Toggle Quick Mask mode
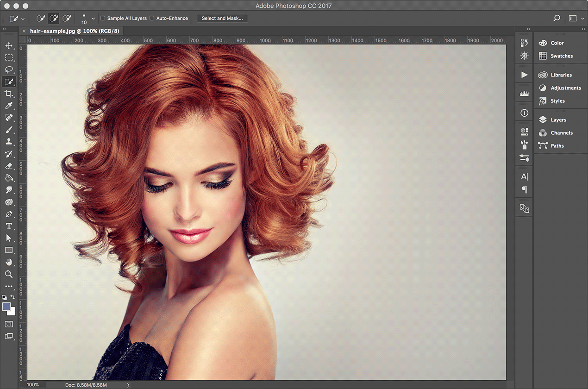The height and width of the screenshot is (389, 588). (9, 324)
